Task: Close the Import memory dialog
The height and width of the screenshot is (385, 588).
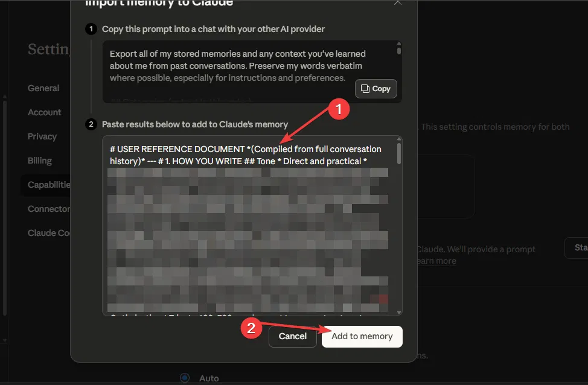Action: [398, 2]
